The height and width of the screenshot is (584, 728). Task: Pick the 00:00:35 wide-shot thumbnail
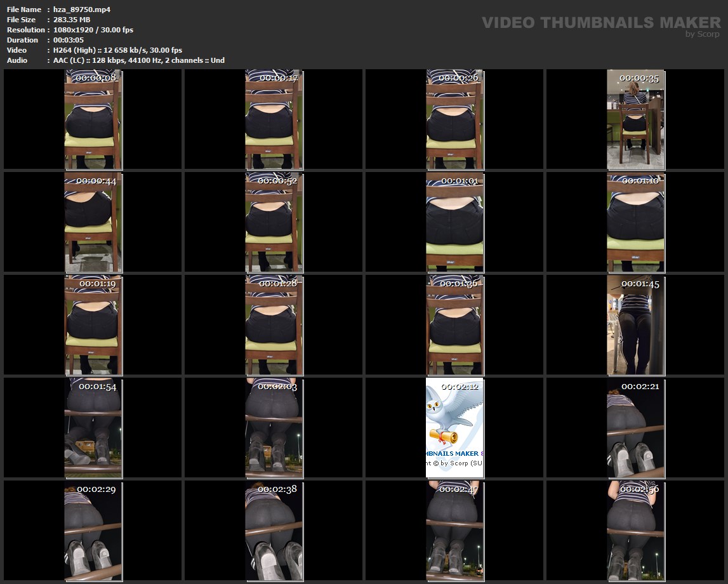(635, 119)
